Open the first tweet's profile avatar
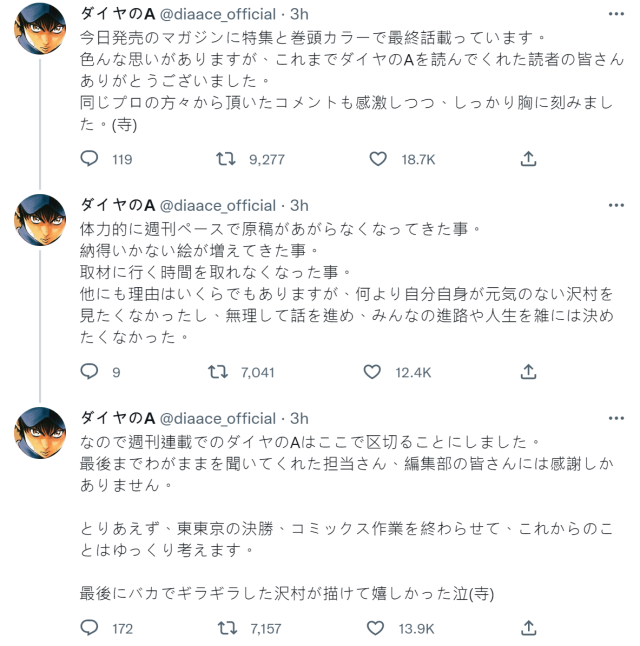Image resolution: width=640 pixels, height=646 pixels. coord(40,37)
